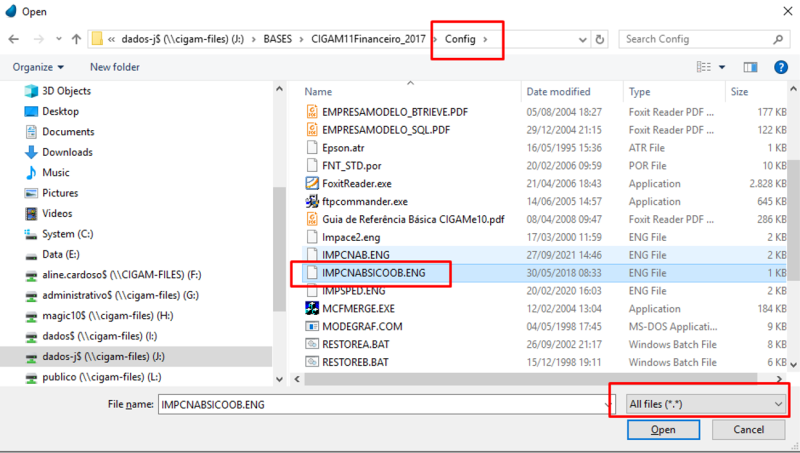Click the BASES breadcrumb in address bar
This screenshot has height=453, width=800.
click(278, 39)
